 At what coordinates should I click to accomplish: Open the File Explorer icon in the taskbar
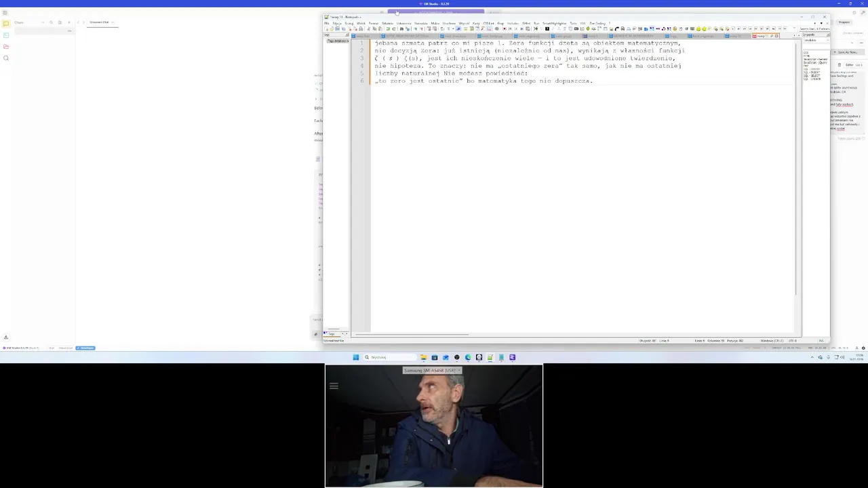coord(423,357)
